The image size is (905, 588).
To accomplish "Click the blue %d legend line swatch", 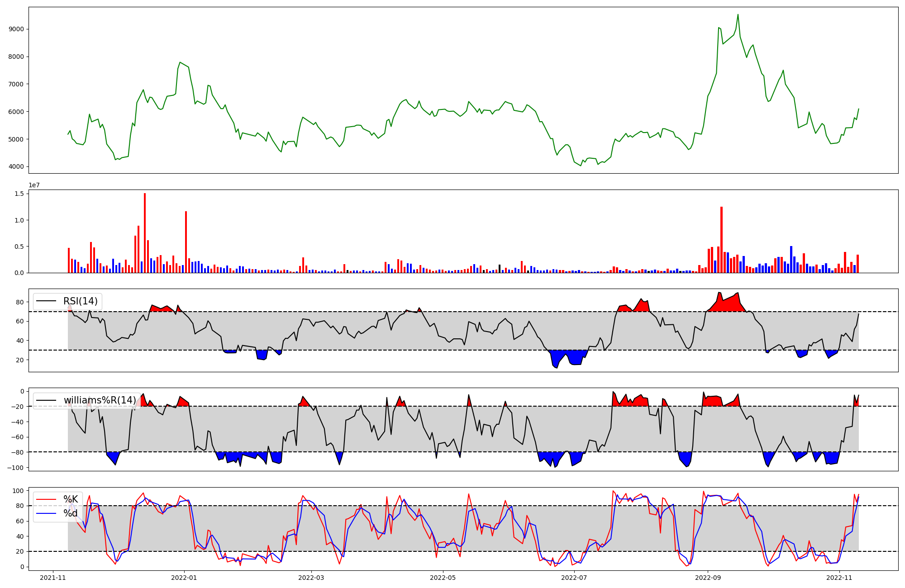I will coord(46,513).
